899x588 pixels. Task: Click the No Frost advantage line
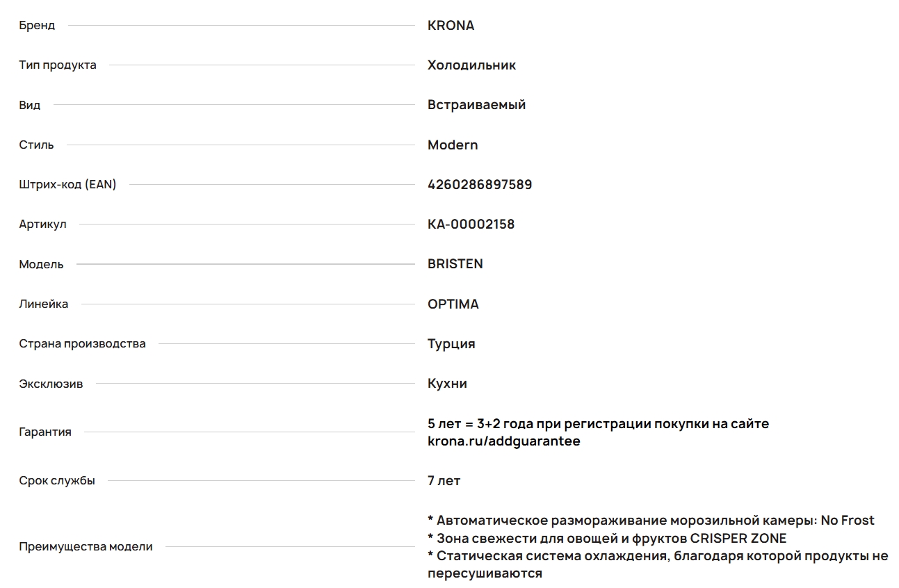[x=651, y=521]
